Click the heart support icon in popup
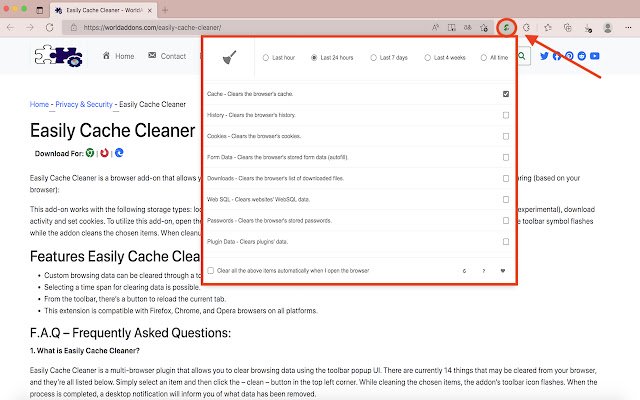 click(x=503, y=271)
